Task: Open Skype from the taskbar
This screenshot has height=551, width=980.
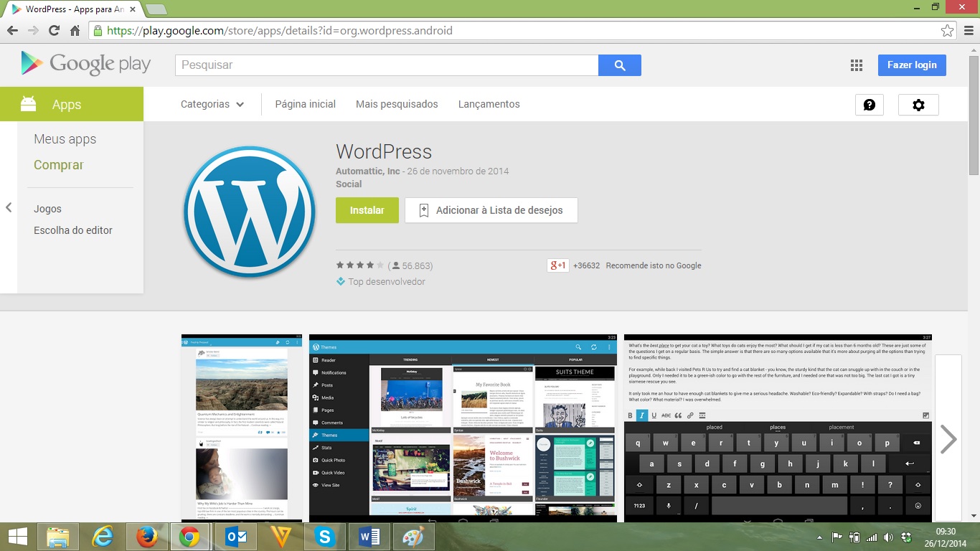Action: pyautogui.click(x=325, y=537)
